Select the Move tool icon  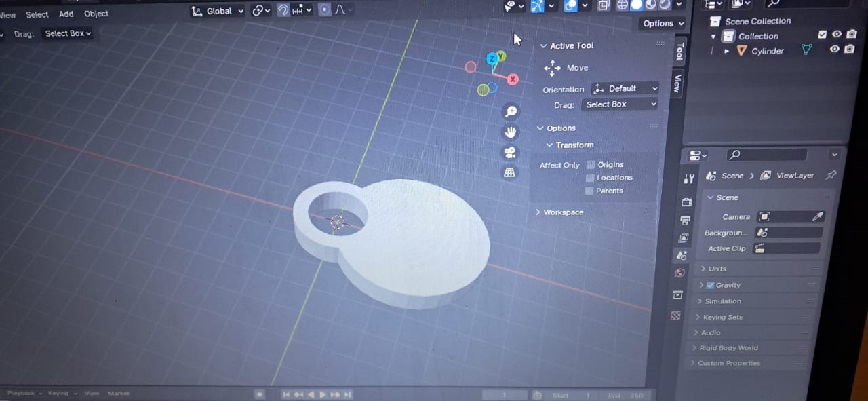tap(553, 68)
